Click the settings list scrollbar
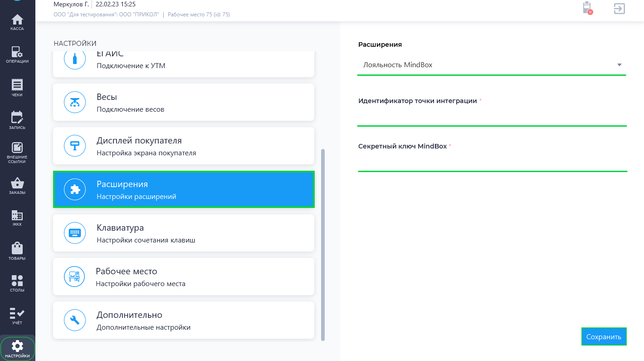 [323, 244]
